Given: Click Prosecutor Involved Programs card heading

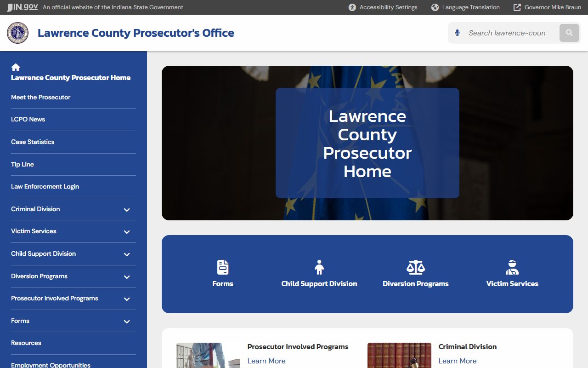Looking at the screenshot, I should 298,347.
